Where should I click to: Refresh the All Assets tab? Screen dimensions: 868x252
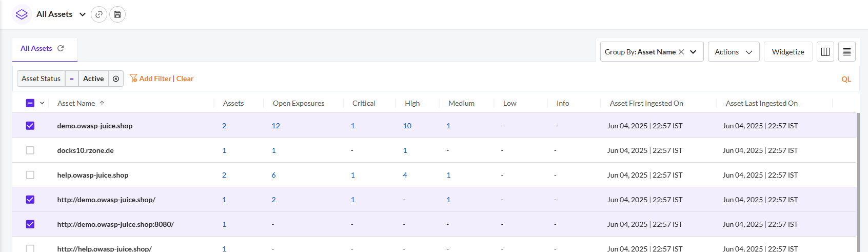(x=61, y=48)
